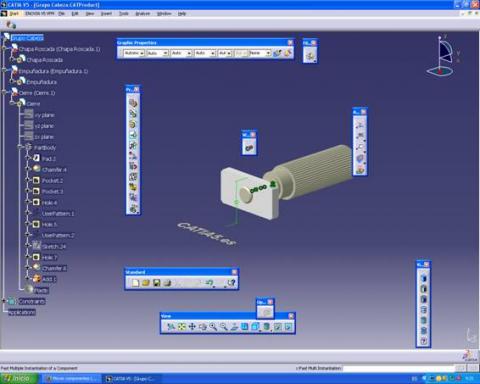Click the Rotate tool in View toolbar
Screen dimensions: 480x384
tap(203, 327)
